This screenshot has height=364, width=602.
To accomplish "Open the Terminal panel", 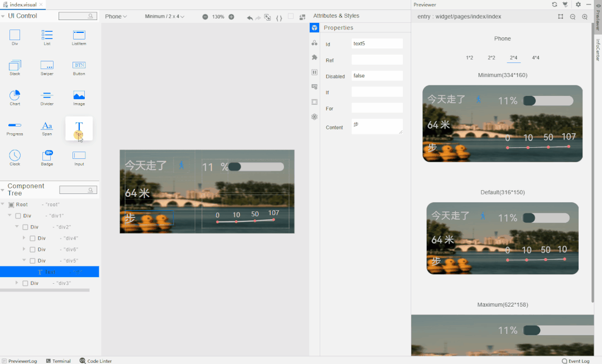I will 59,361.
